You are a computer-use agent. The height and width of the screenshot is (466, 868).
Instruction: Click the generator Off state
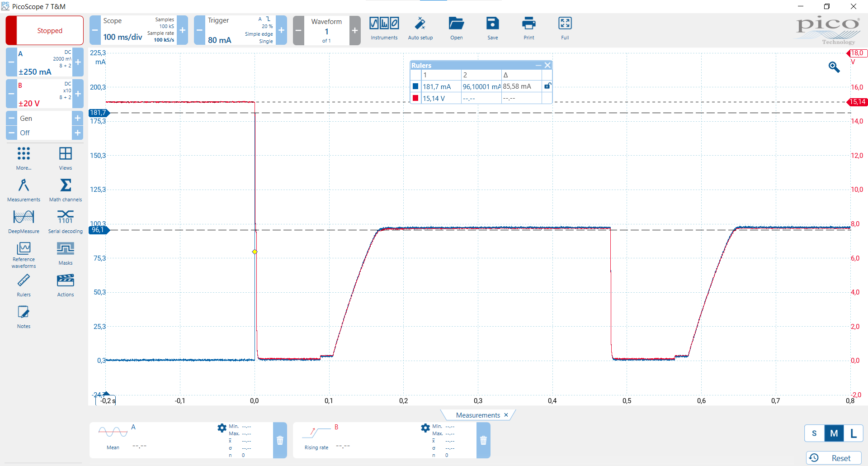[x=44, y=133]
